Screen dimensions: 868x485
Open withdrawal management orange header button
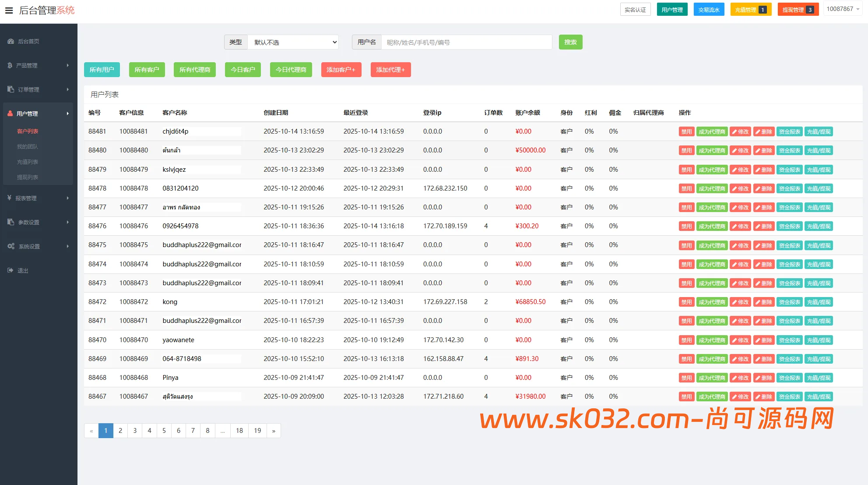click(x=798, y=10)
